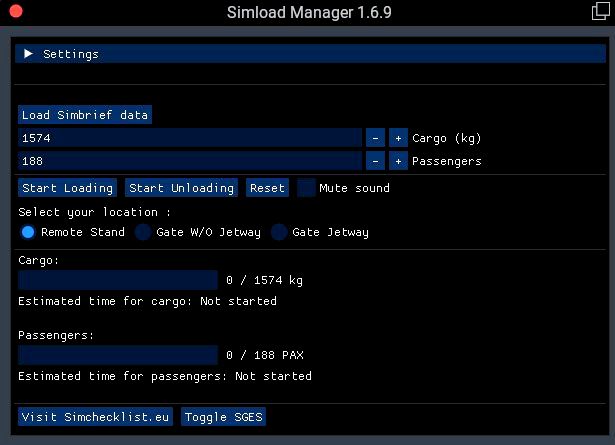Increase passengers with the plus button

tap(398, 161)
